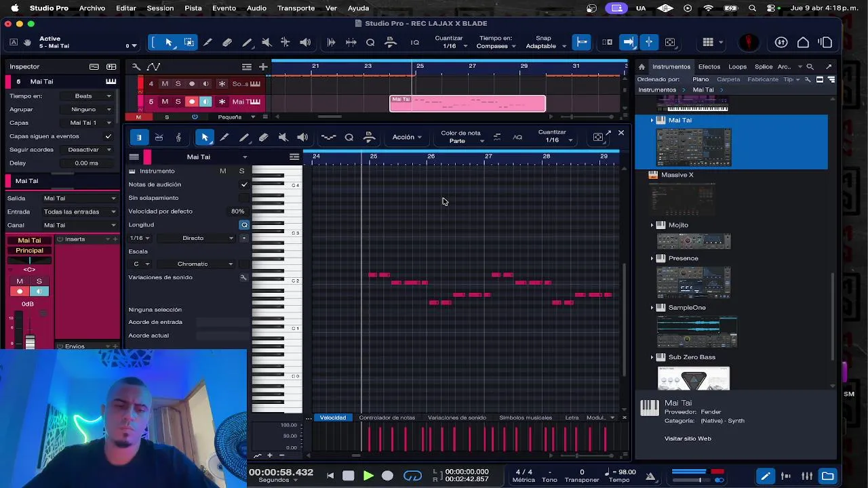
Task: Open Escala Chromatic dropdown
Action: click(x=197, y=264)
